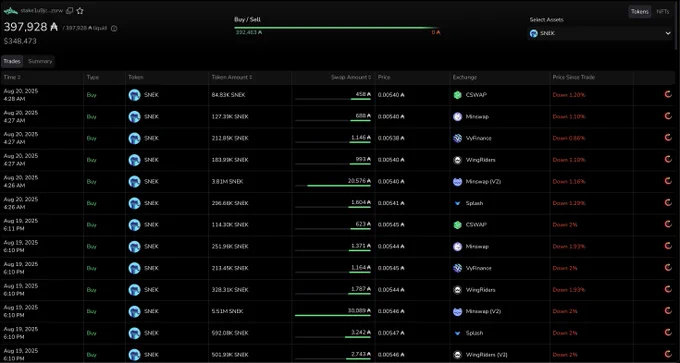
Task: Click the 'Down 0.86%' price change
Action: point(569,138)
